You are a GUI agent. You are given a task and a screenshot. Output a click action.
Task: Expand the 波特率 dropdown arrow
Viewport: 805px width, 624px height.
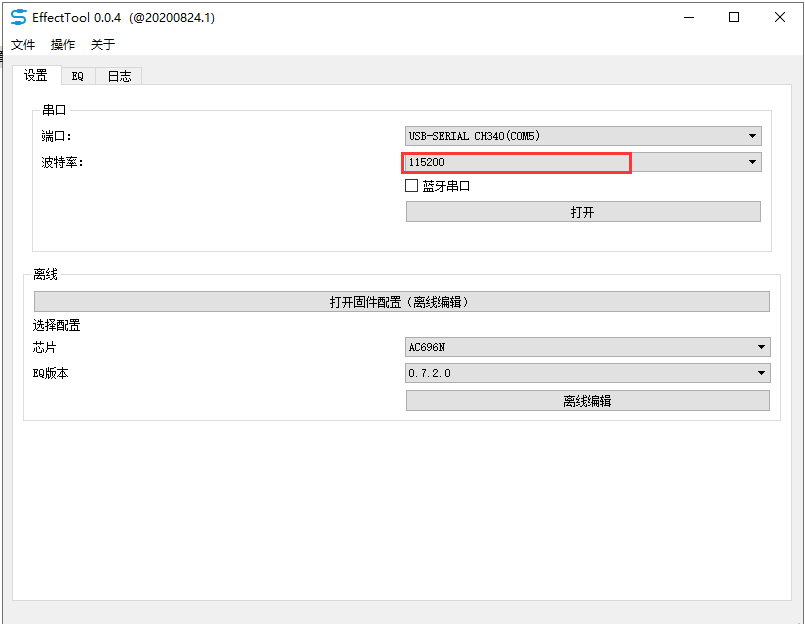[x=752, y=162]
